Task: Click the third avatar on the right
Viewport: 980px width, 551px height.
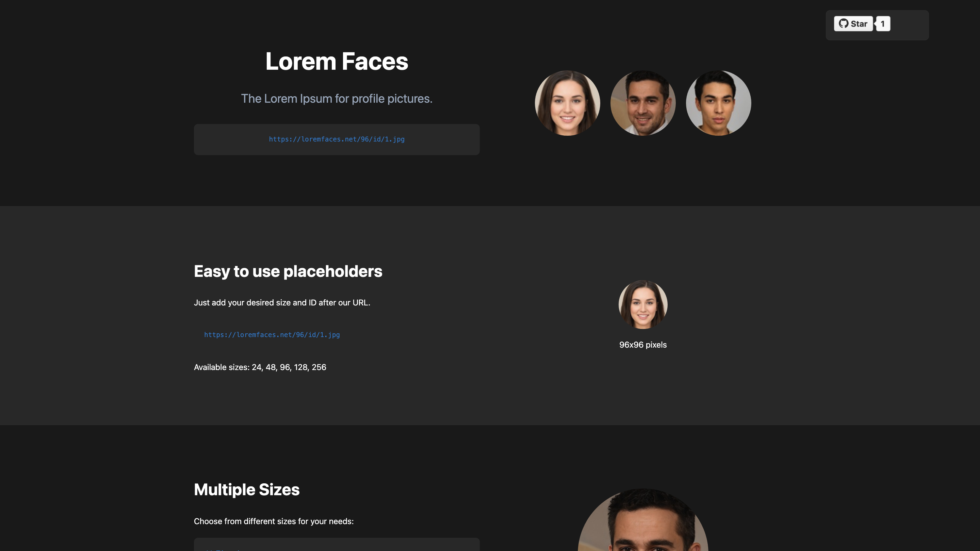Action: (x=718, y=103)
